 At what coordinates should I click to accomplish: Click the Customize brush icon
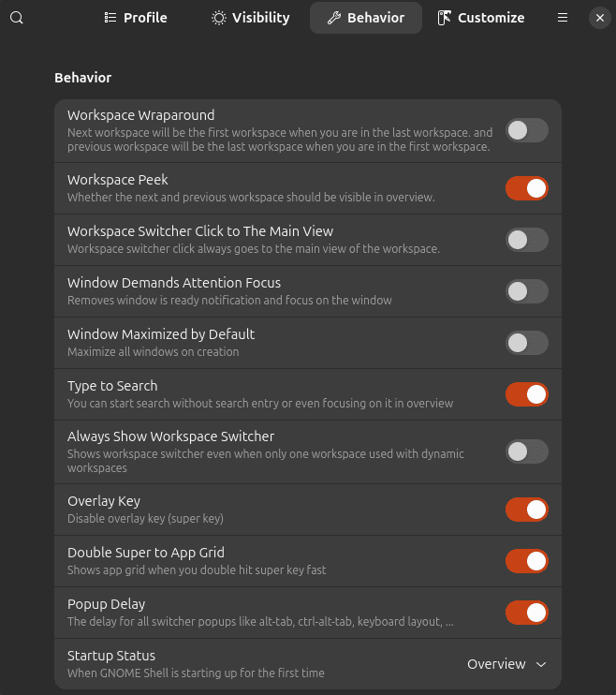pyautogui.click(x=444, y=18)
